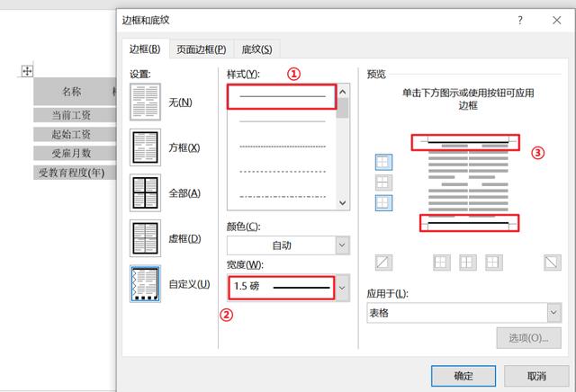Toggle the inside vertical border button
Screen dimensions: 576x392
468,263
